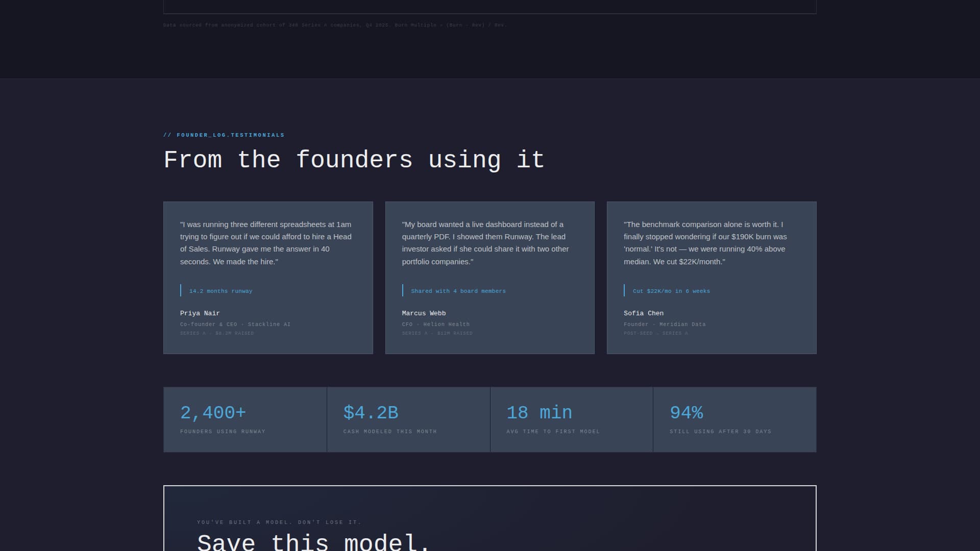The height and width of the screenshot is (551, 980).
Task: Click 'Co-founder & CEO · Stackline AI' line
Action: pos(235,324)
